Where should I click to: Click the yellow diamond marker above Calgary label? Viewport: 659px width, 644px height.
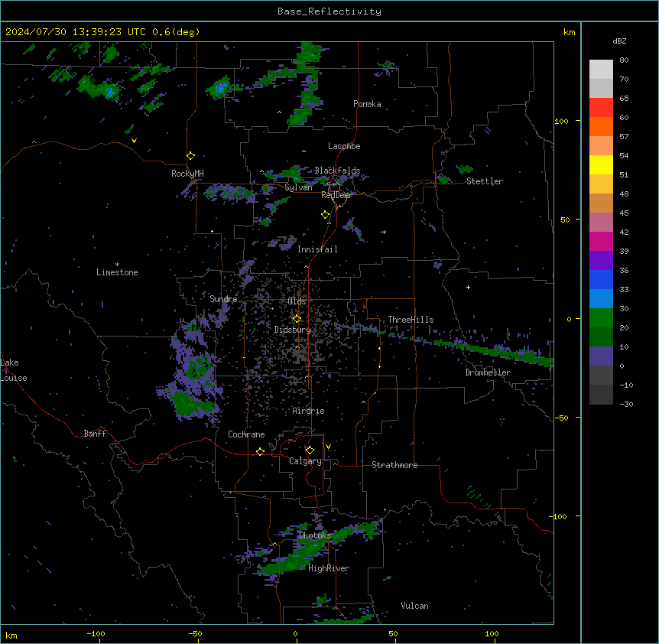pyautogui.click(x=310, y=450)
